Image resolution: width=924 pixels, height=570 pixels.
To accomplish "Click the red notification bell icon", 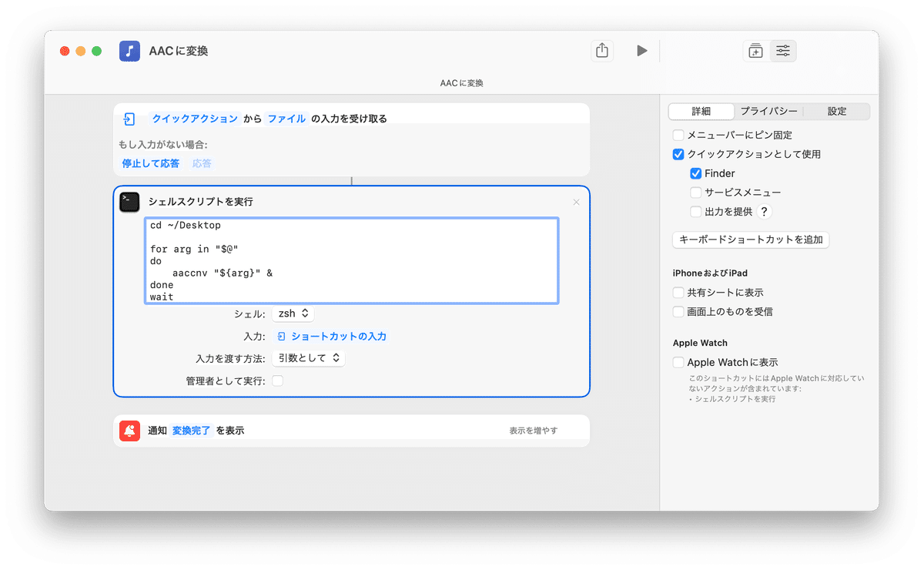I will tap(129, 431).
